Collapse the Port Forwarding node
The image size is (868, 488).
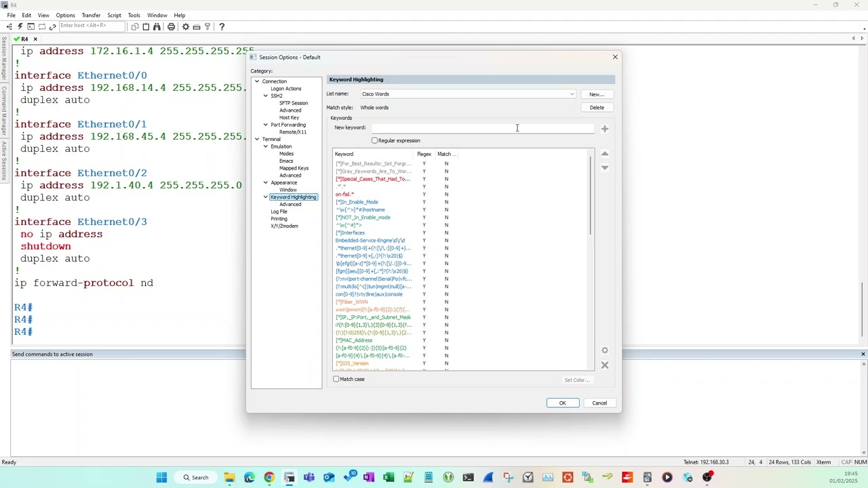(x=266, y=125)
